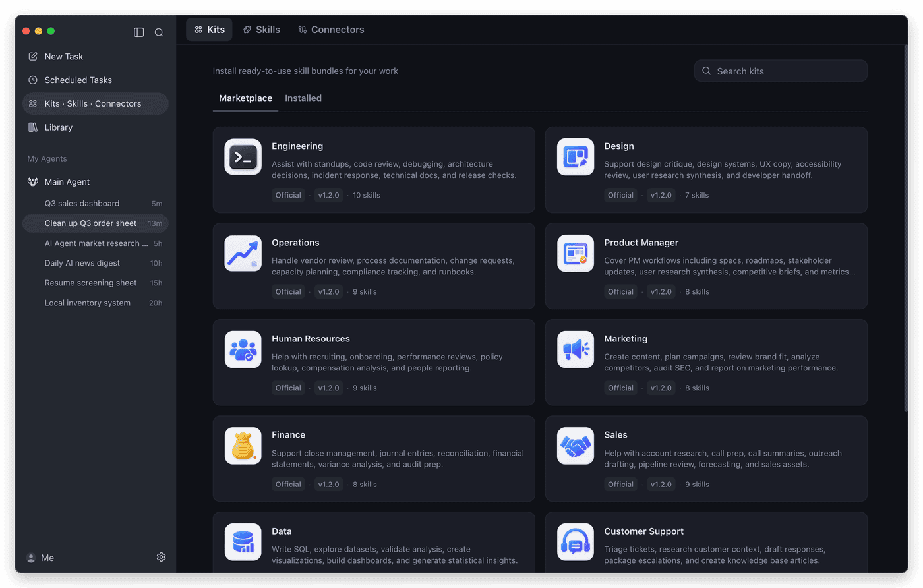Open the Local inventory system task
The image size is (923, 588).
coord(96,303)
